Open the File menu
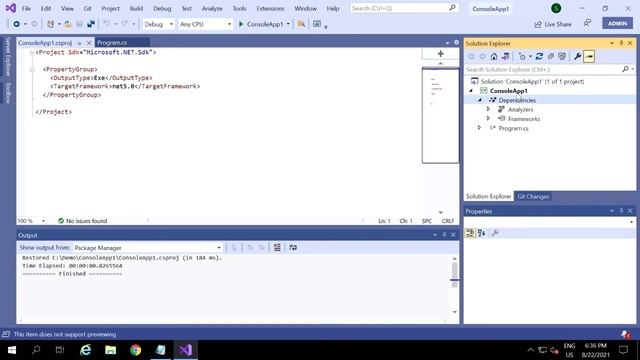The image size is (640, 360). tap(26, 8)
